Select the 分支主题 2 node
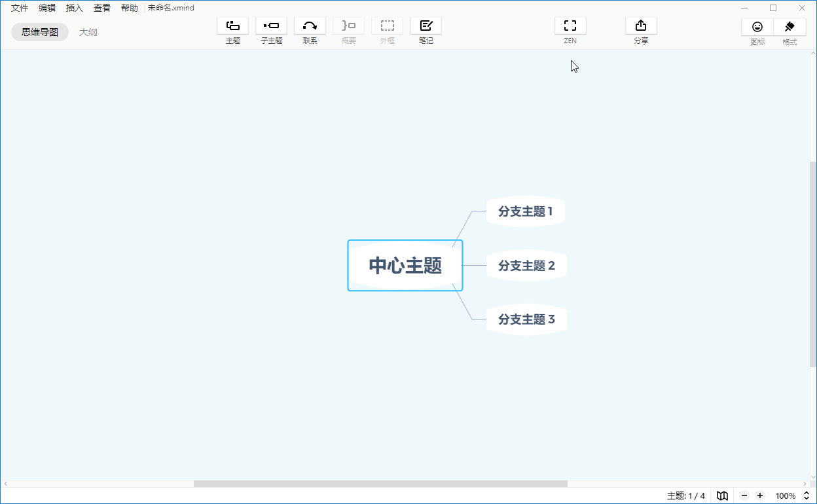Image resolution: width=817 pixels, height=504 pixels. 526,266
